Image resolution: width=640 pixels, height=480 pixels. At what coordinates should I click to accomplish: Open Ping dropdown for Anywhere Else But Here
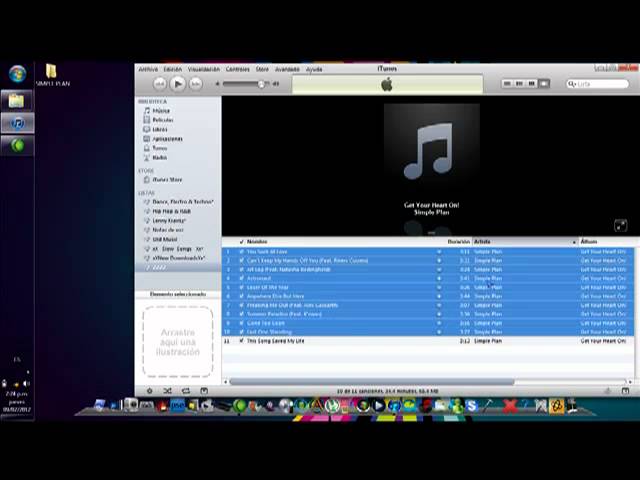point(439,296)
